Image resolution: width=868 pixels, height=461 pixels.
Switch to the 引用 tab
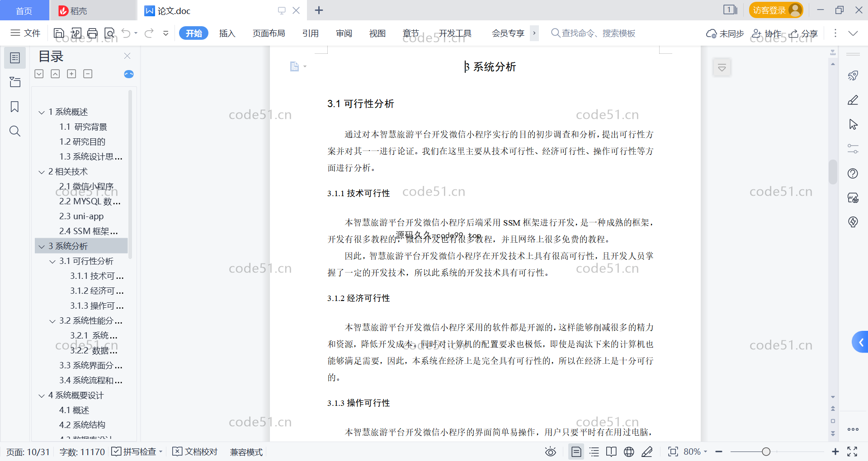(x=311, y=33)
